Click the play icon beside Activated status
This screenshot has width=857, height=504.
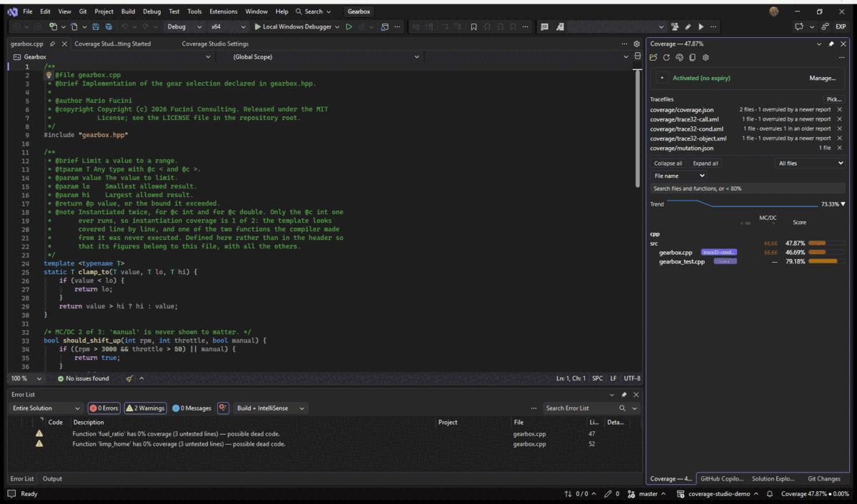(663, 78)
